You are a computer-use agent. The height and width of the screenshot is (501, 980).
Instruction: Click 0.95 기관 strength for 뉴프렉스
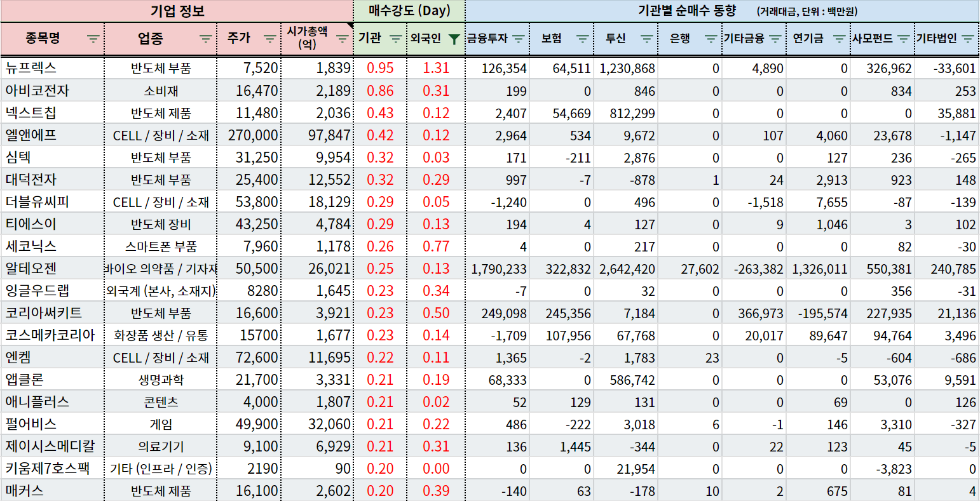pyautogui.click(x=380, y=69)
